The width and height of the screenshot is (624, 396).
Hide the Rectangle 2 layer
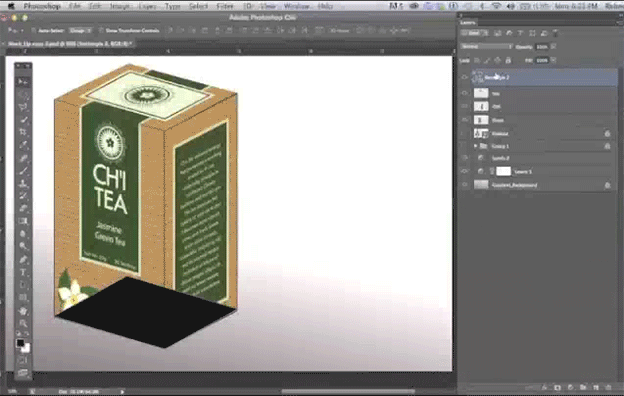pyautogui.click(x=464, y=77)
